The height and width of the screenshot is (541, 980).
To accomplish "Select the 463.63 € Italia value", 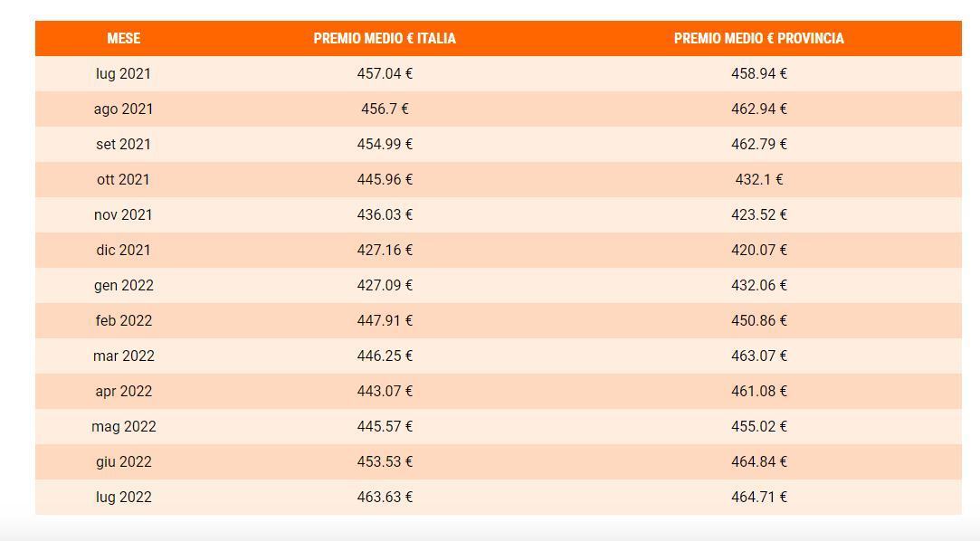I will [385, 497].
